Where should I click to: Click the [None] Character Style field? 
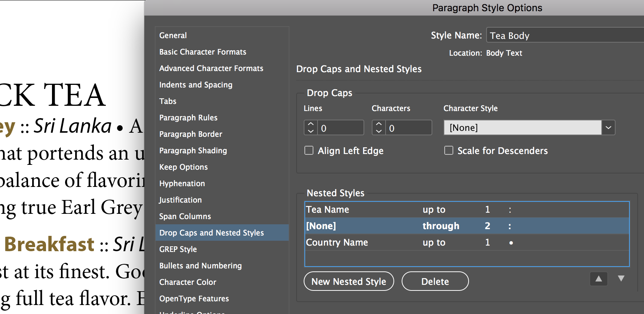tap(523, 127)
